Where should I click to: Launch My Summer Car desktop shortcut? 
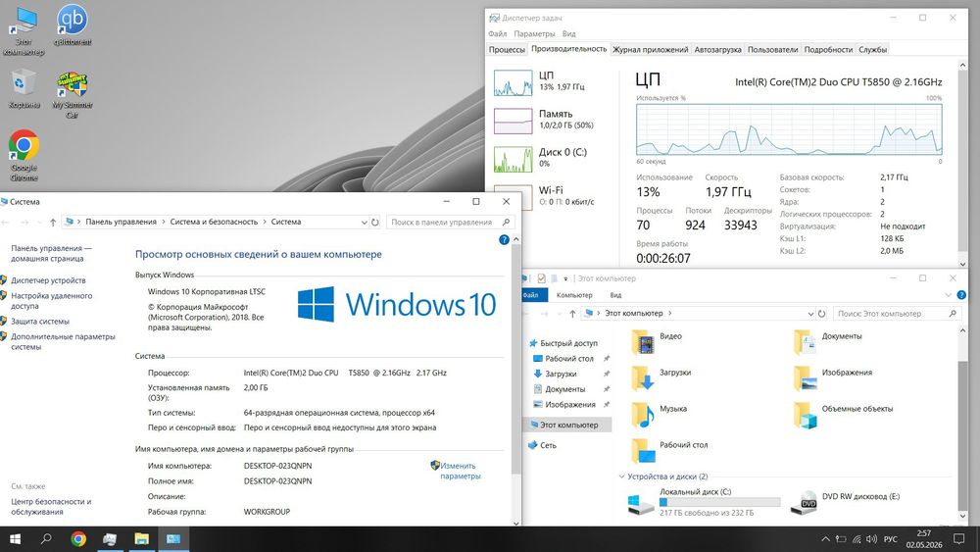(x=72, y=94)
